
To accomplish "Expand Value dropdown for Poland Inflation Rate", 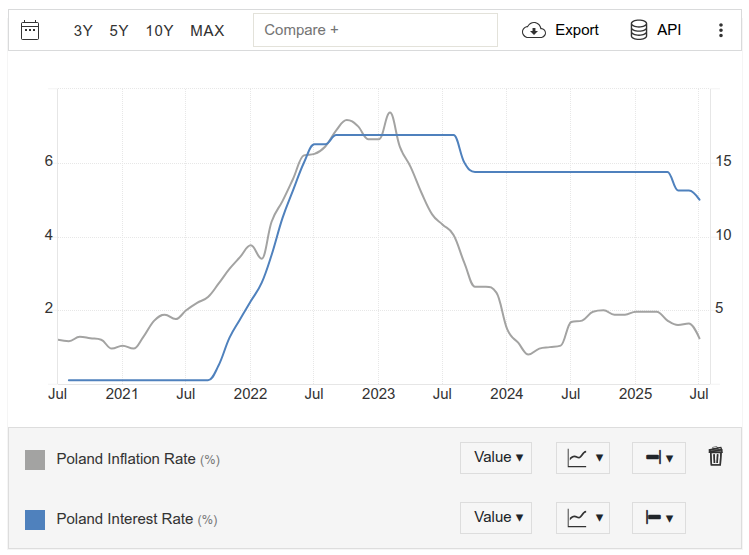I will click(496, 458).
